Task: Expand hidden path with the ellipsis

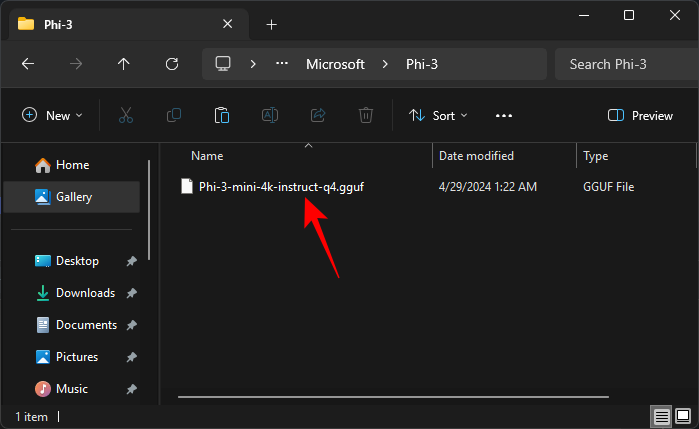Action: [x=282, y=64]
